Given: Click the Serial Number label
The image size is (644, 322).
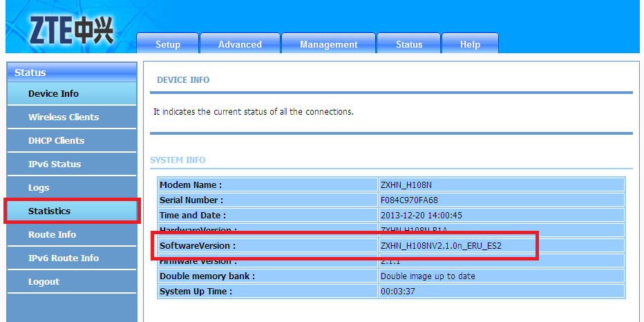Looking at the screenshot, I should (x=191, y=200).
